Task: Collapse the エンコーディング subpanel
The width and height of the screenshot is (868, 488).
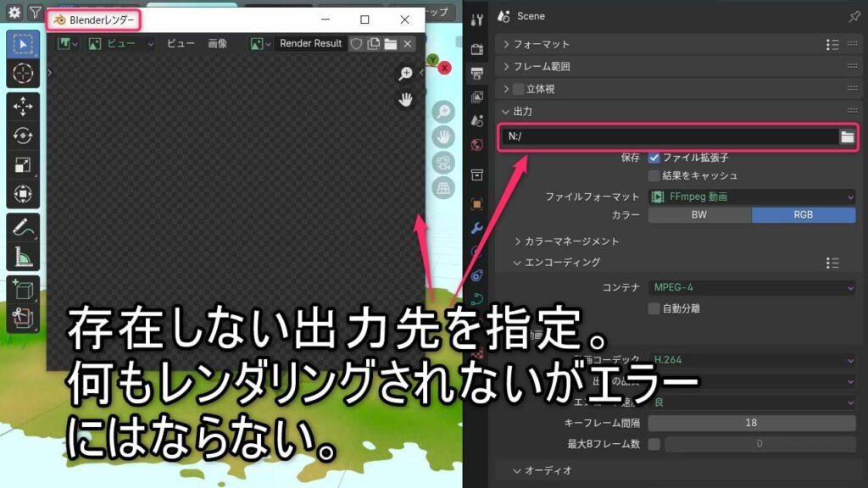Action: 556,263
